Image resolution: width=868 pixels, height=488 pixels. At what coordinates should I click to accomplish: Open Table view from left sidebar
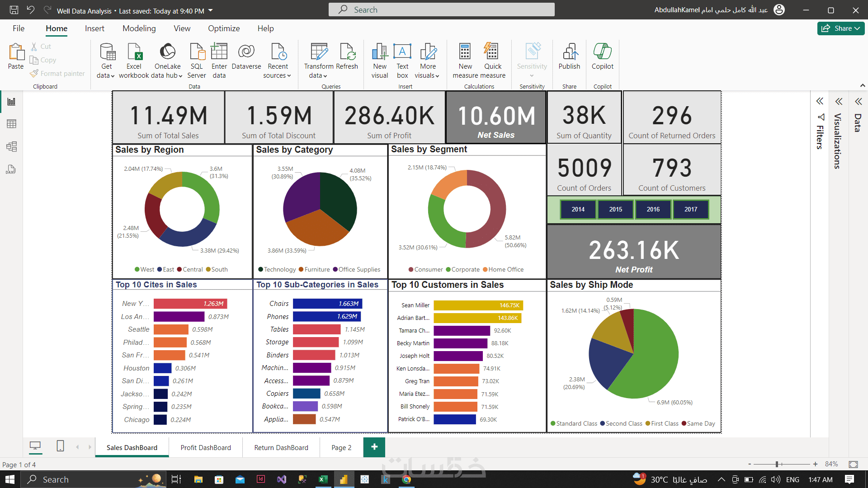(x=11, y=124)
